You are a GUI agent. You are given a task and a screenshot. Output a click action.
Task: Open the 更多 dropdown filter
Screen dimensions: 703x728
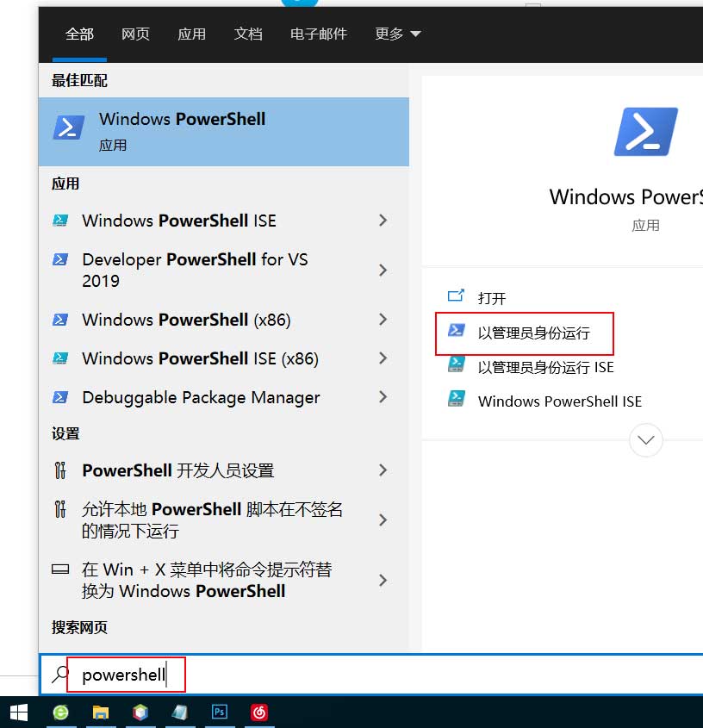(397, 34)
